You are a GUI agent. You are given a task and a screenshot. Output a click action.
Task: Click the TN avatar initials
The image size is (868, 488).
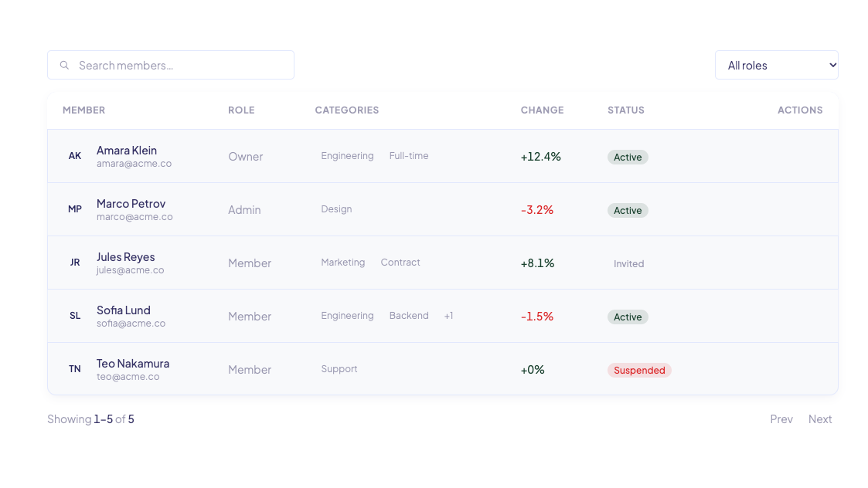click(75, 369)
